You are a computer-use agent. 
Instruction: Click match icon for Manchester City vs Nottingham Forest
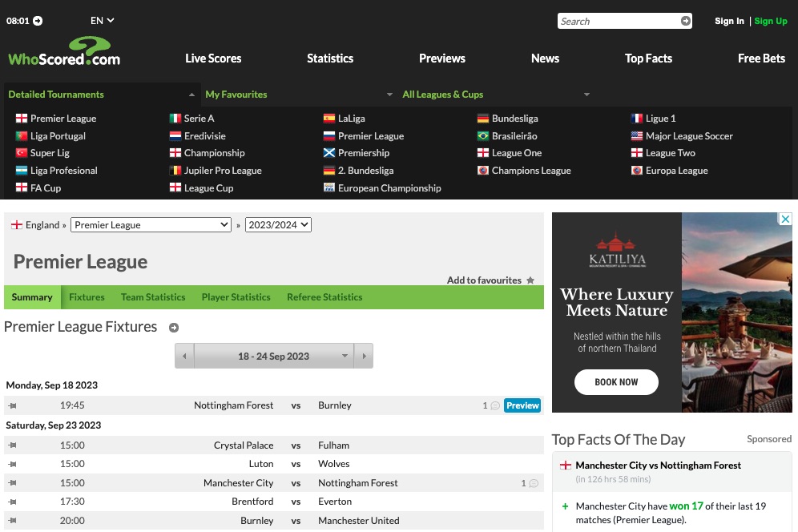coord(12,482)
